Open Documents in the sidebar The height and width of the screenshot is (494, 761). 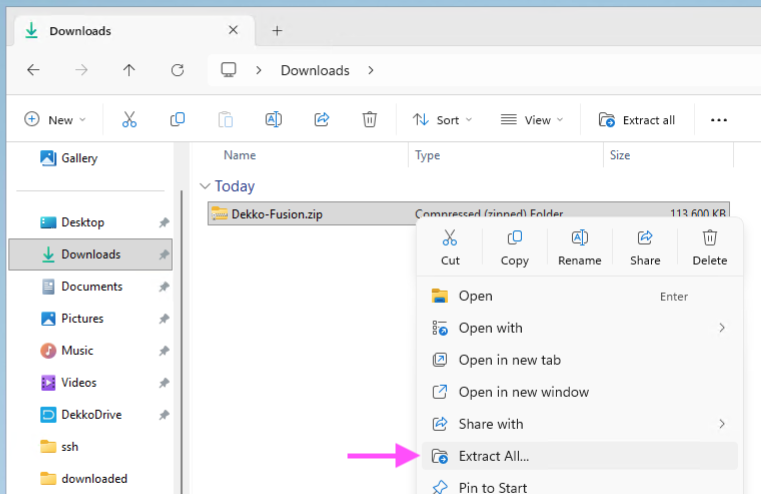[x=90, y=286]
